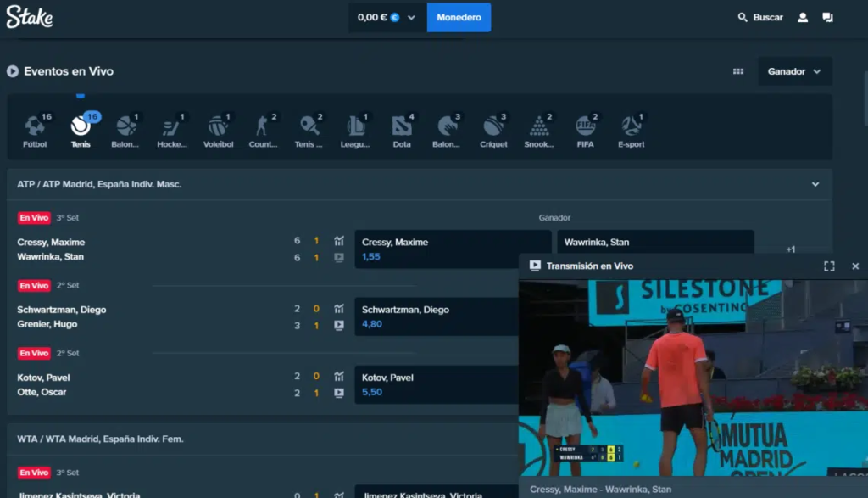
Task: Open the Ganador market dropdown
Action: 793,71
